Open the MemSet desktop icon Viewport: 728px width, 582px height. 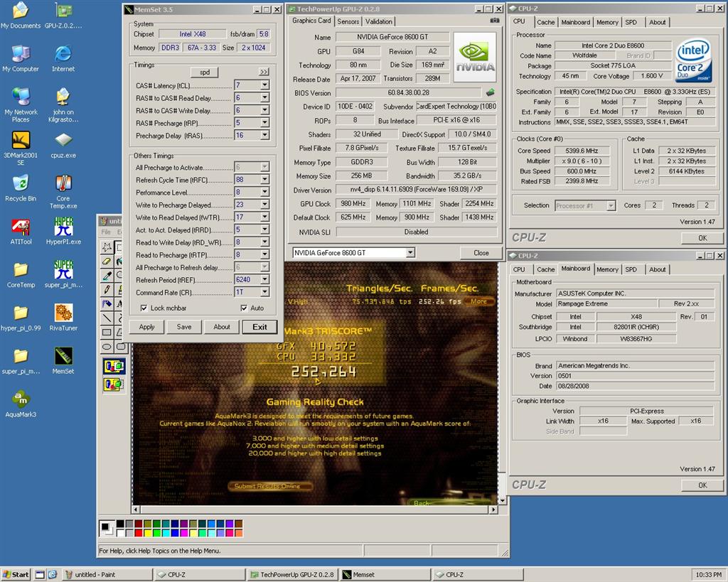[x=63, y=360]
